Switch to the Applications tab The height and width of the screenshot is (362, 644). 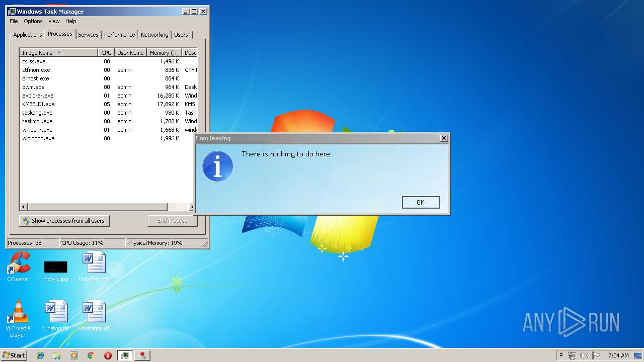tap(27, 35)
